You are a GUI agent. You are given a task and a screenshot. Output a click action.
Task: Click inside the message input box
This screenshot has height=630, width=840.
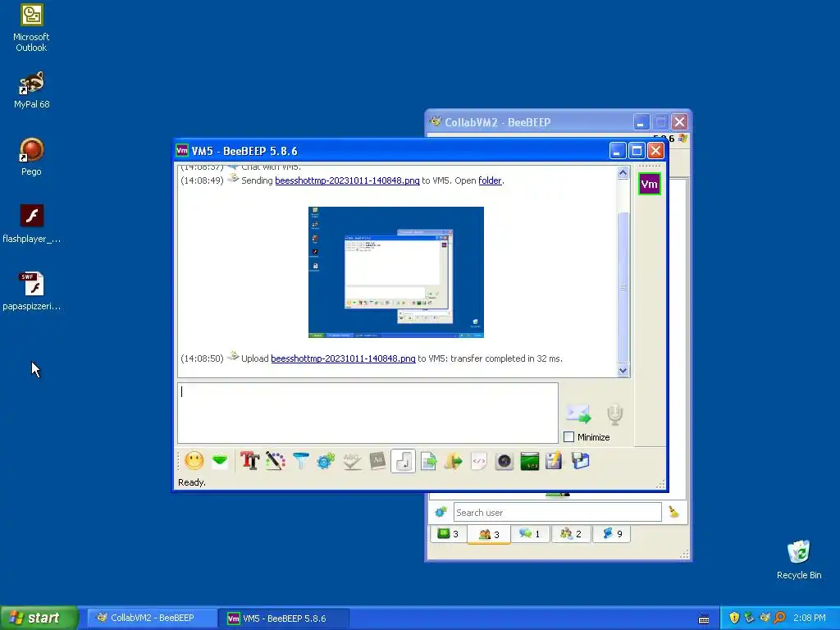click(367, 413)
